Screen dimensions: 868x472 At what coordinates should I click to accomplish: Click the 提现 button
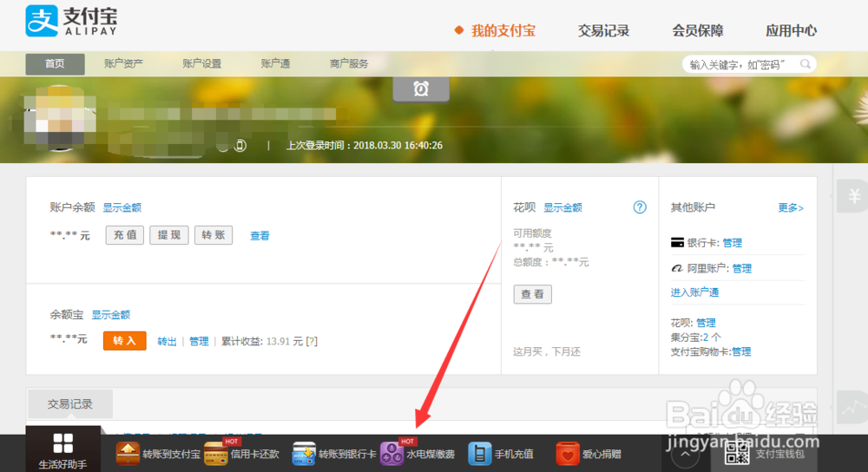(169, 235)
